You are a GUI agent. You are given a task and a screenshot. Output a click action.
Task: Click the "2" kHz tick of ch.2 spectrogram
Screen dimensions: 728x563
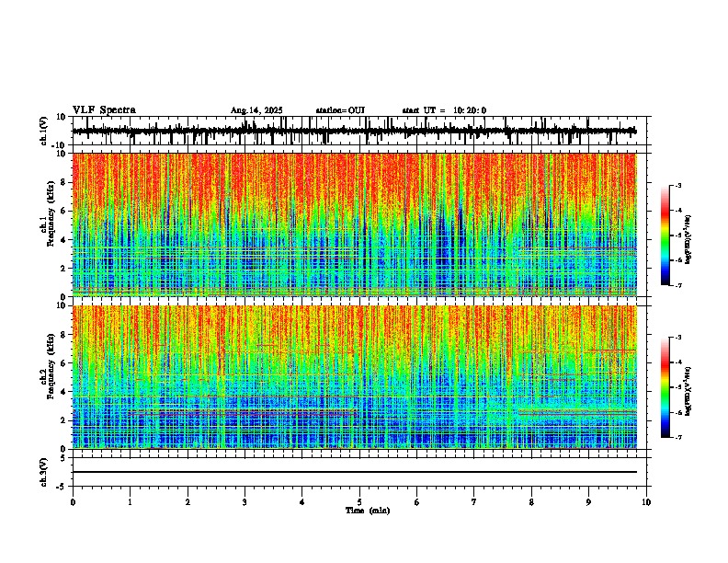point(64,420)
